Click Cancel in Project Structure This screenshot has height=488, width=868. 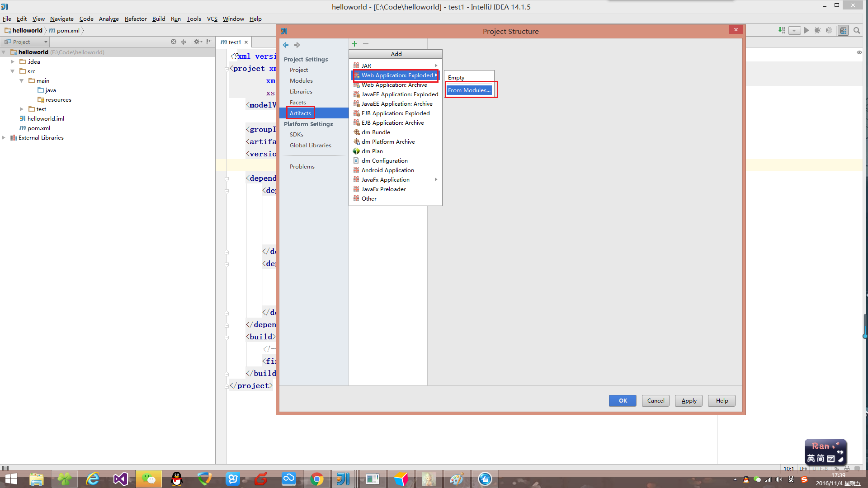point(656,401)
